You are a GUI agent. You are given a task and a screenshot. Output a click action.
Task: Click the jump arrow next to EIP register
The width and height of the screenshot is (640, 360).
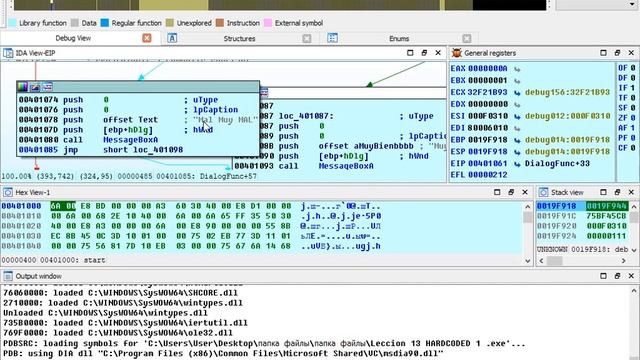click(x=517, y=164)
